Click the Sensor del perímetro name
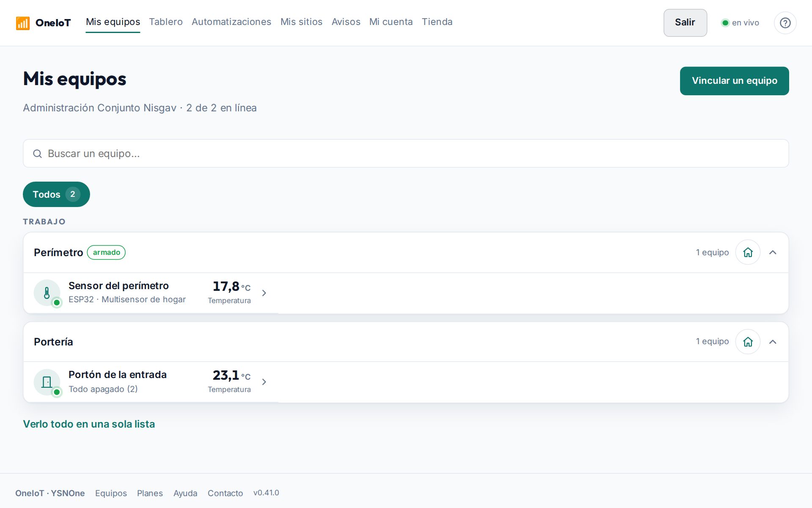The image size is (812, 508). point(118,286)
